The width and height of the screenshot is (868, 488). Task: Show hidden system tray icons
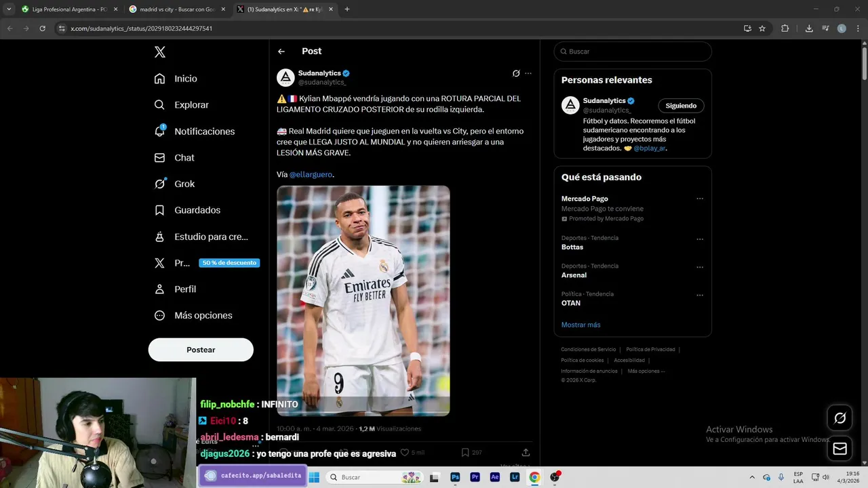pyautogui.click(x=751, y=477)
